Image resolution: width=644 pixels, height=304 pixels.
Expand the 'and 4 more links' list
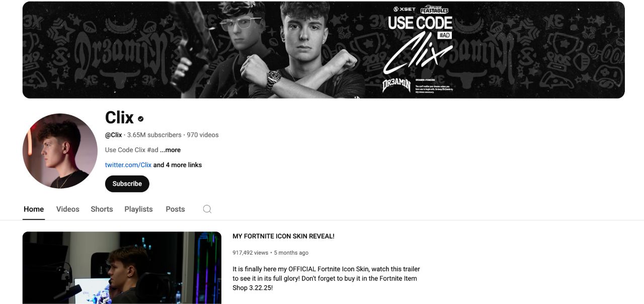coord(178,165)
